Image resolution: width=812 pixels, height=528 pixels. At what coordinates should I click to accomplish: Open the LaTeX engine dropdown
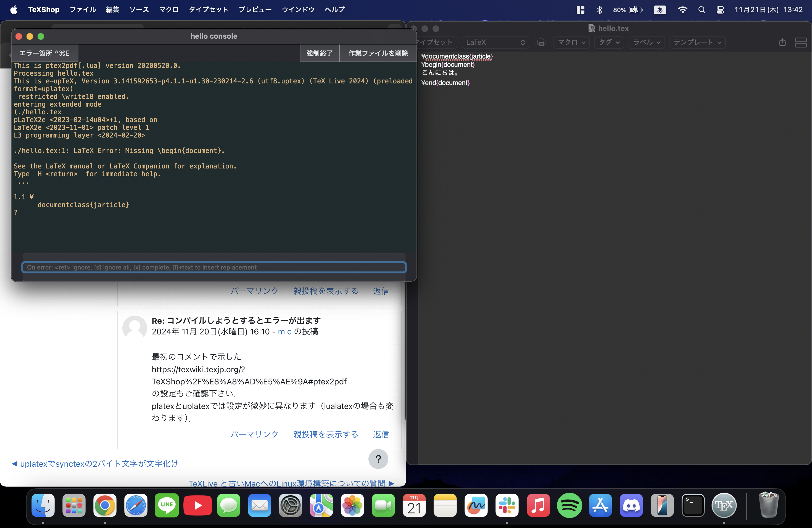coord(495,42)
